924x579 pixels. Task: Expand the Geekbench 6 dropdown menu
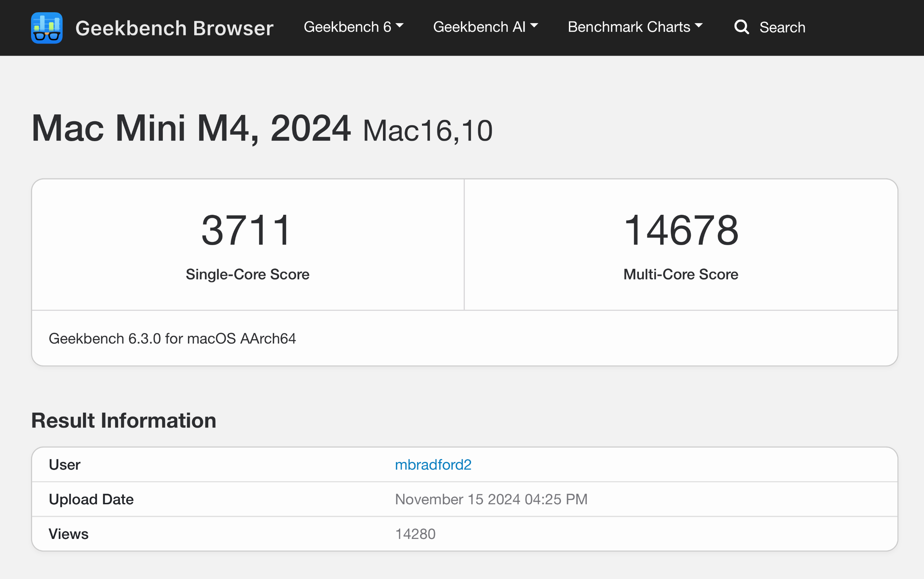pos(353,27)
